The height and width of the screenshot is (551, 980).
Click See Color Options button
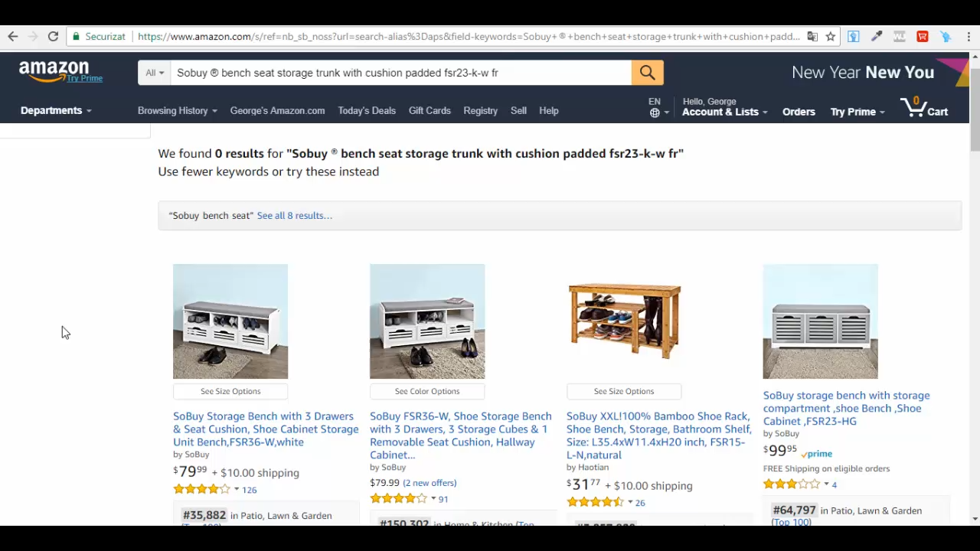click(x=427, y=391)
